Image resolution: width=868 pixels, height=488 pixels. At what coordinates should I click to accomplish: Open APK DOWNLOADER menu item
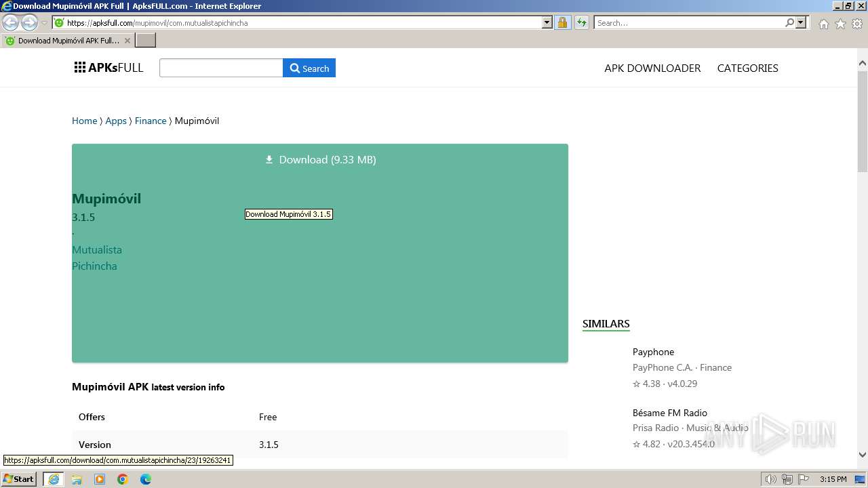652,68
